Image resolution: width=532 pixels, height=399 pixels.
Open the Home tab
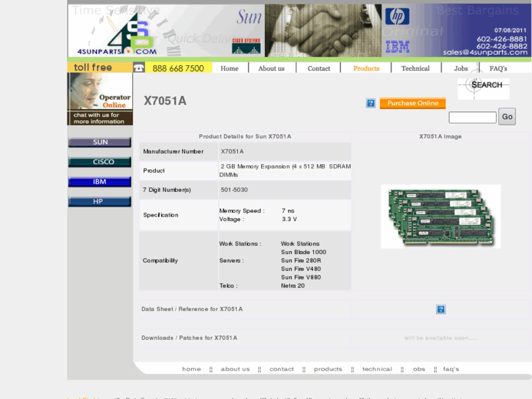(x=229, y=68)
